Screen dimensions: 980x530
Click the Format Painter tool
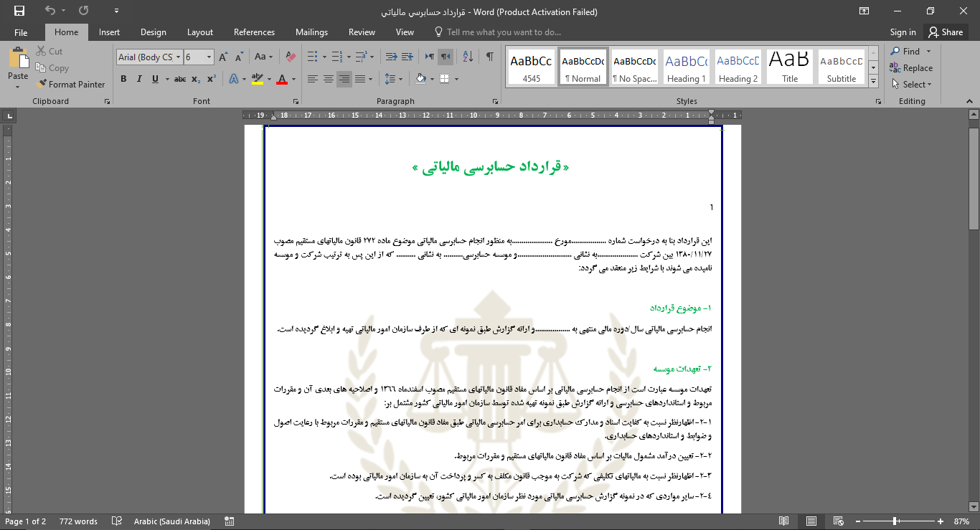pos(70,84)
